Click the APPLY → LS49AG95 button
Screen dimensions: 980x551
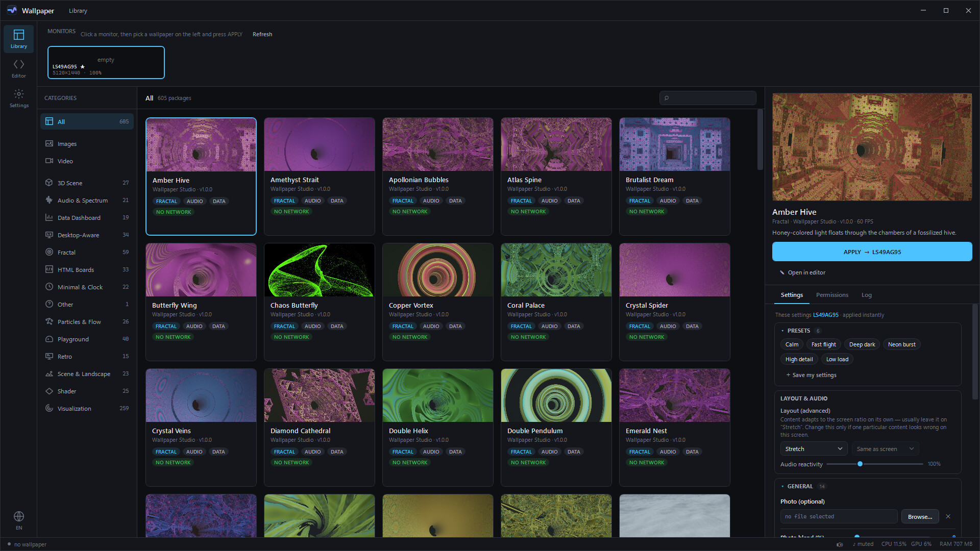pos(872,252)
